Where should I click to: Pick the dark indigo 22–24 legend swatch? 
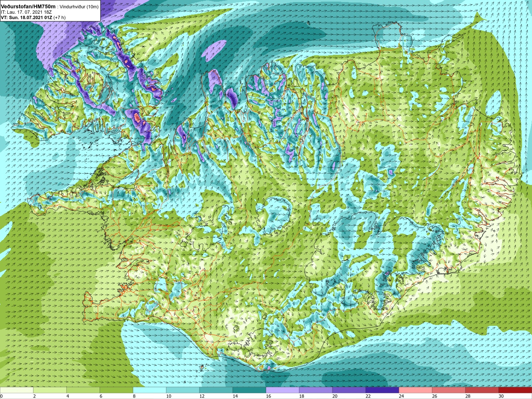382,390
